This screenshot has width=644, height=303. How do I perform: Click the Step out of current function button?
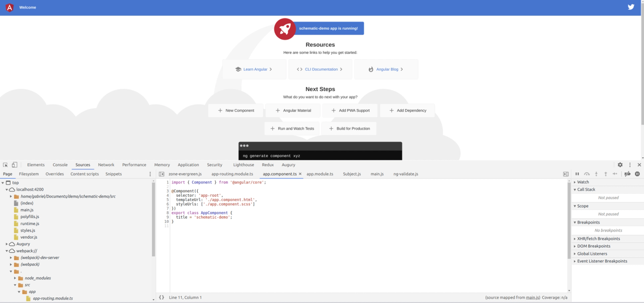pos(606,174)
